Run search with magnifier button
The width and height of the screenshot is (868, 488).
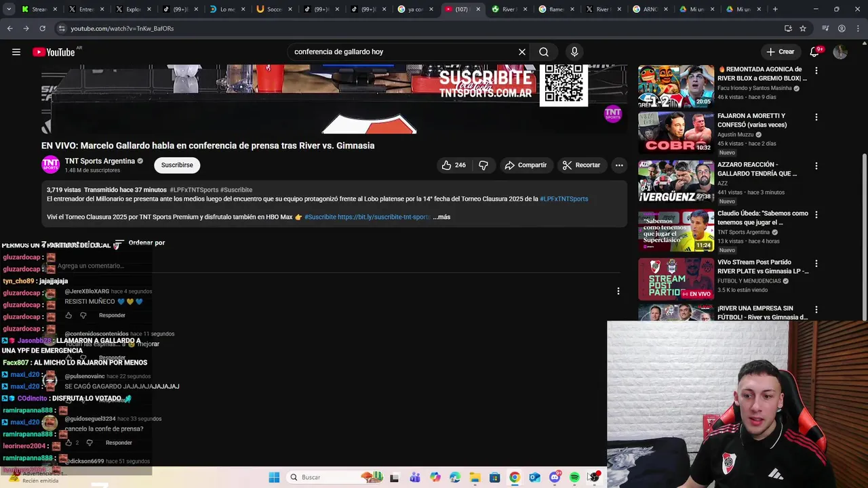coord(544,52)
